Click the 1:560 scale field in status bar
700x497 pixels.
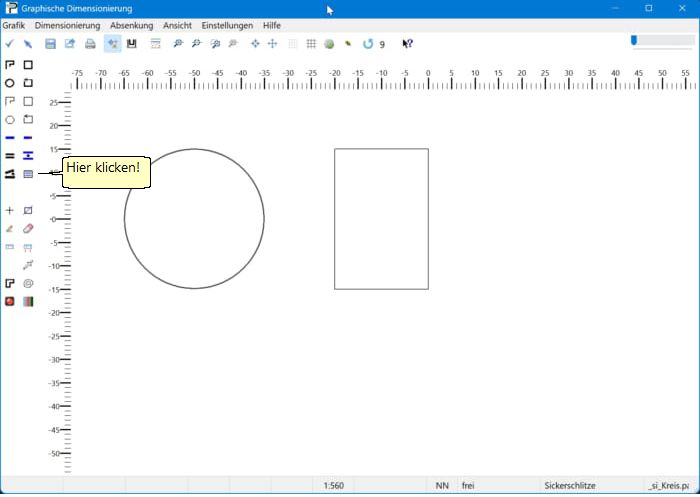tap(334, 486)
